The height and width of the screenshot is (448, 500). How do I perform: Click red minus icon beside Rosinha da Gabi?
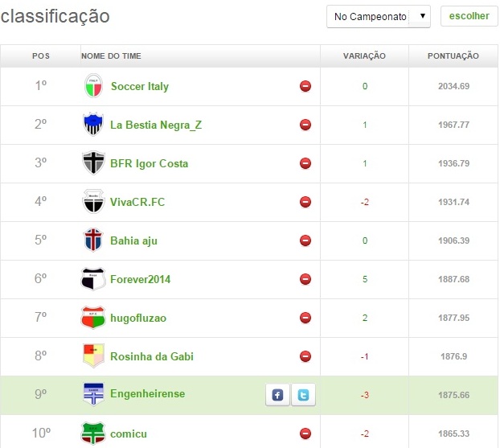click(x=305, y=356)
